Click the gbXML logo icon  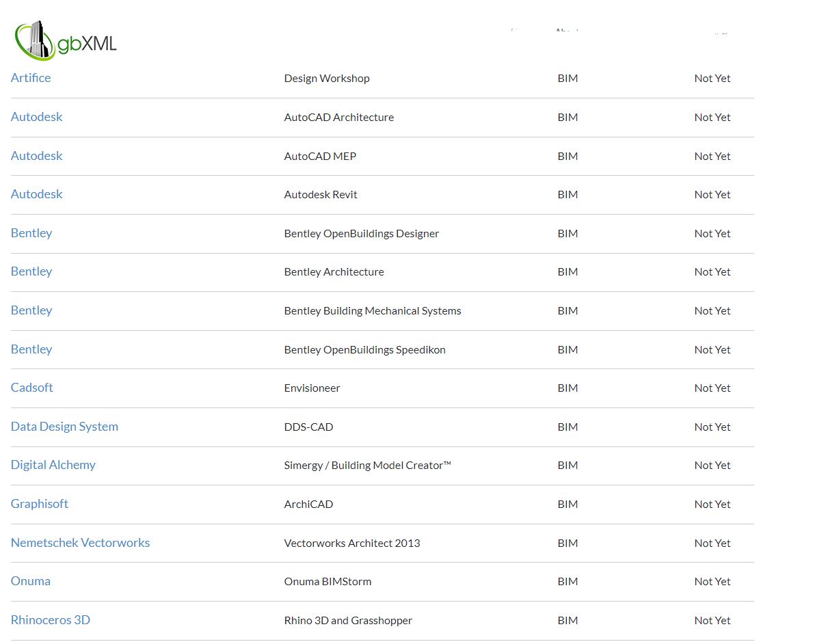pyautogui.click(x=66, y=41)
